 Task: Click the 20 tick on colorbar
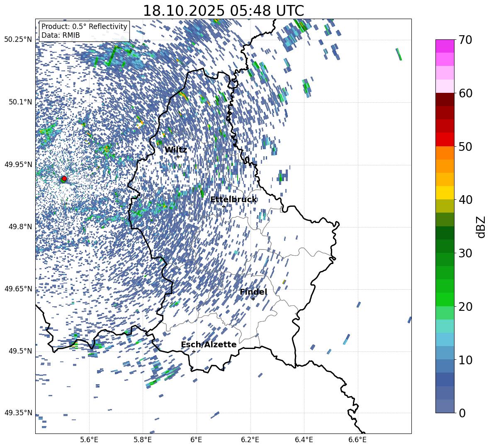465,307
